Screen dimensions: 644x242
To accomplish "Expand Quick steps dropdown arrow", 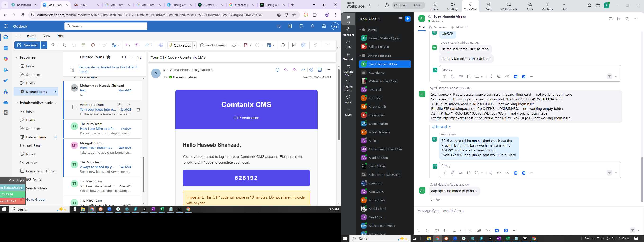I will (194, 45).
